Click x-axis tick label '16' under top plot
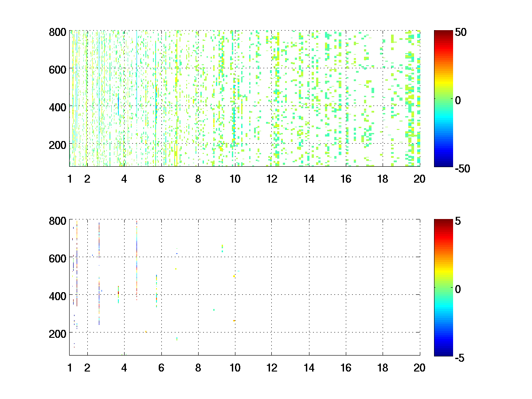This screenshot has height=399, width=532. click(x=346, y=179)
